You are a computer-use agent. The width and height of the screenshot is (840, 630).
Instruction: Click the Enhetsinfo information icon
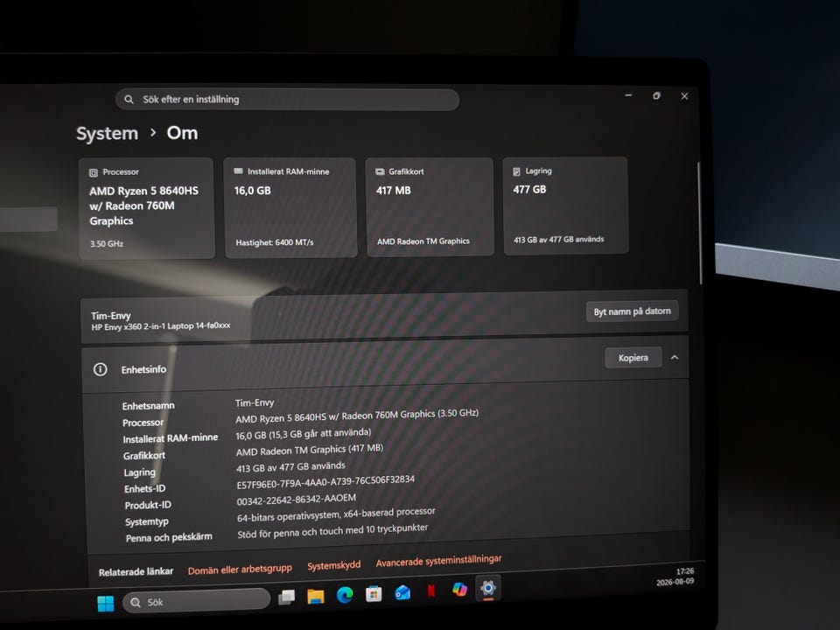pos(100,369)
